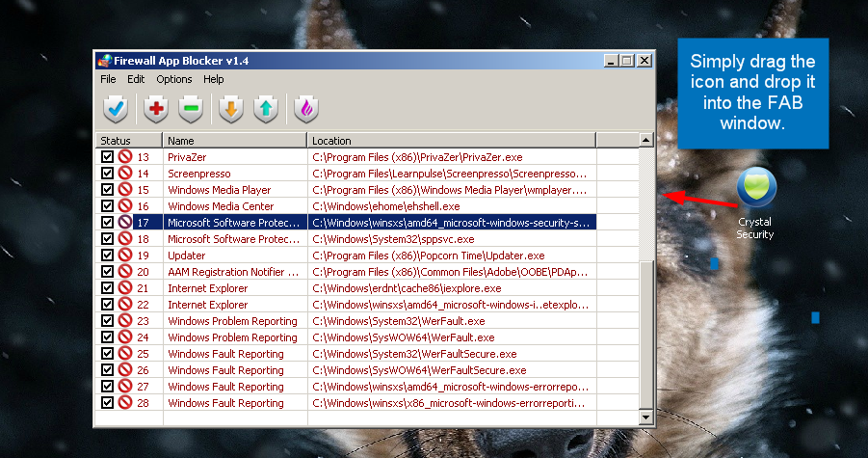Toggle the AAM Registration Notifier checkbox
The image size is (868, 458).
(x=107, y=272)
